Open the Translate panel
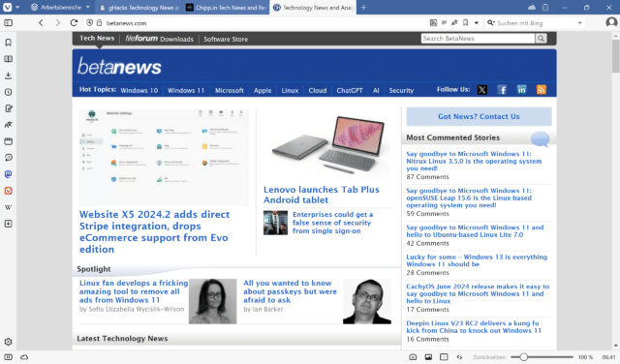The width and height of the screenshot is (620, 364). pos(8,125)
